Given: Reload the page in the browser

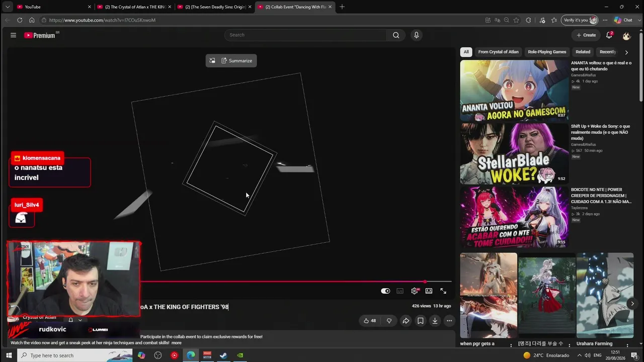Looking at the screenshot, I should pos(20,20).
